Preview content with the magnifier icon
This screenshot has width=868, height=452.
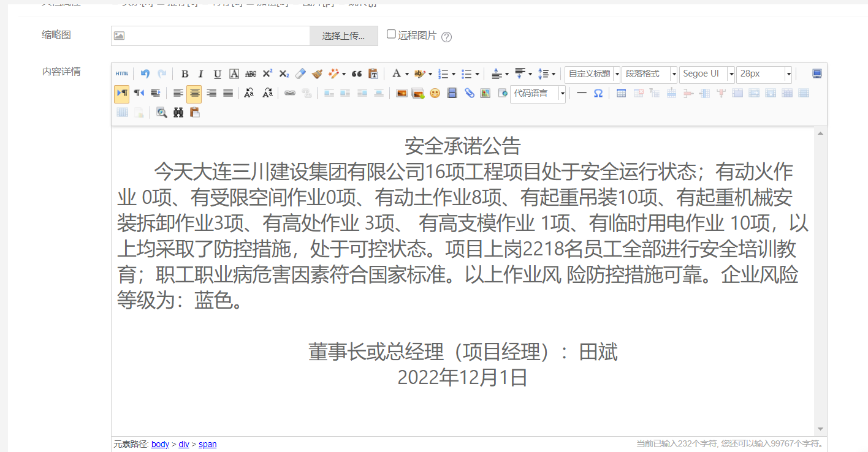[161, 112]
